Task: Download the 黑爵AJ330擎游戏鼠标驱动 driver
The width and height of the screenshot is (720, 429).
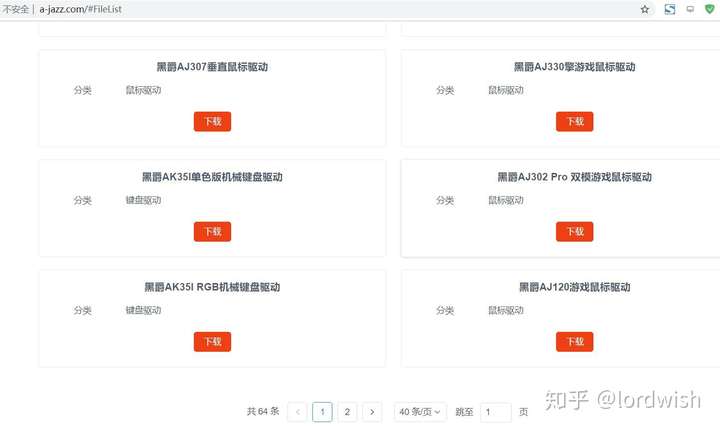Action: pos(574,121)
